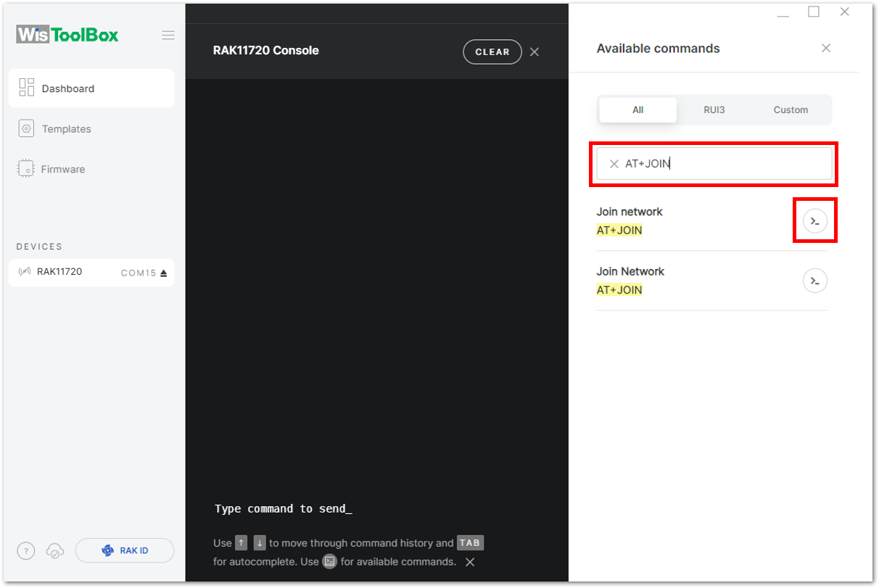Click the 'Available commands' heading
Viewport: 879px width, 588px height.
click(659, 49)
